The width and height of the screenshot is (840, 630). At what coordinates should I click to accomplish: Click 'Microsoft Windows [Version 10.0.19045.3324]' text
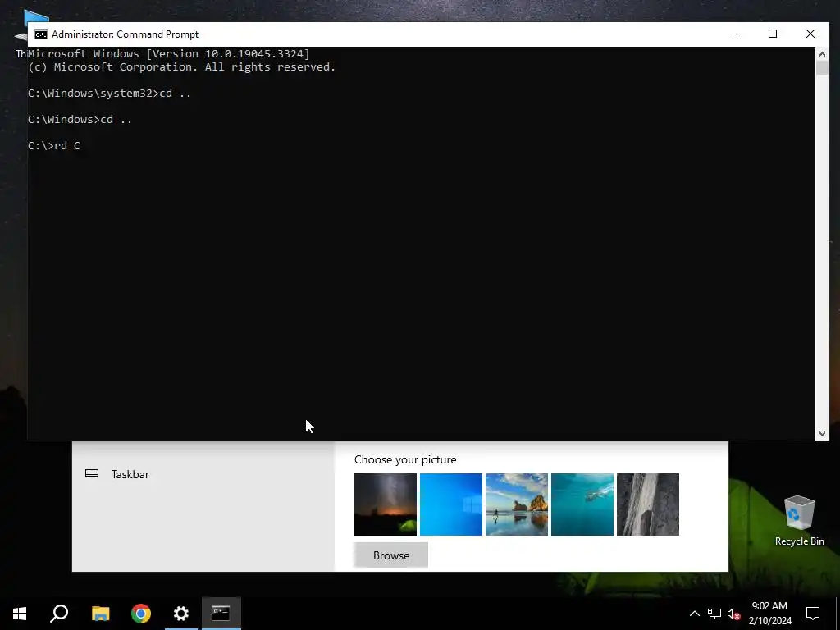coord(169,53)
